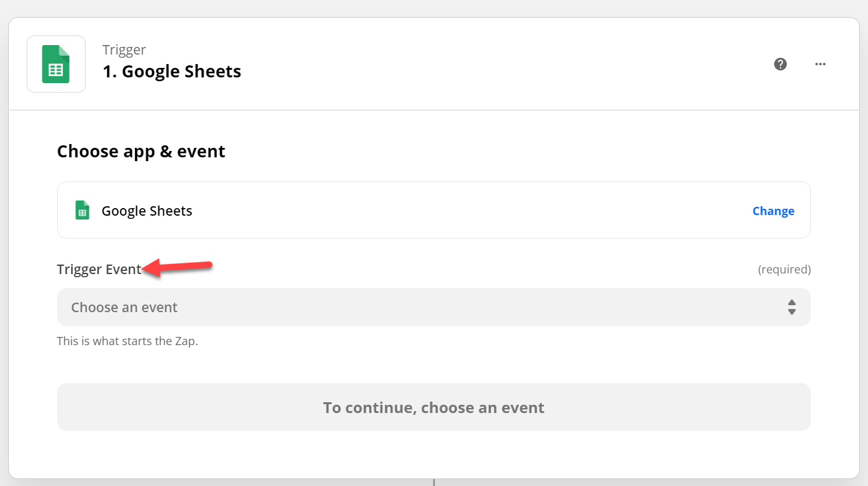Click the Change link to switch apps
Viewport: 868px width, 486px height.
pyautogui.click(x=773, y=211)
